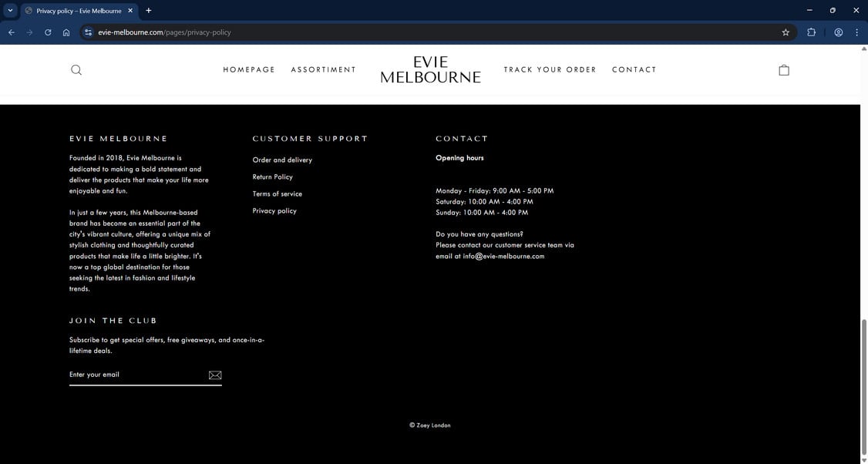
Task: Submit newsletter with envelope icon
Action: point(215,375)
